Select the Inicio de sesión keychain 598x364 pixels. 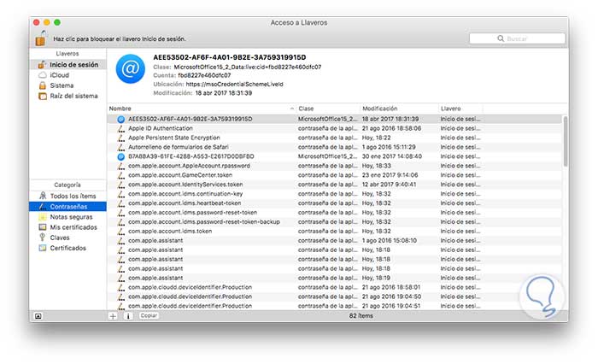click(68, 64)
